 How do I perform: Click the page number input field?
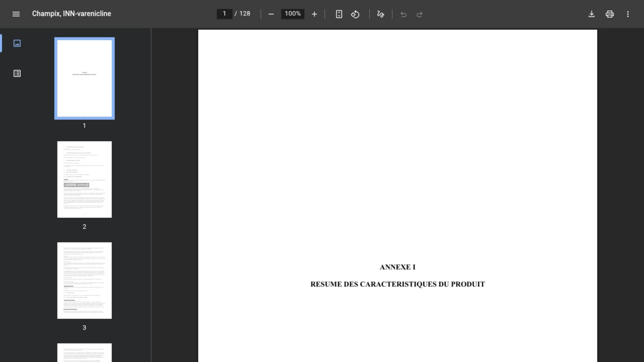224,14
